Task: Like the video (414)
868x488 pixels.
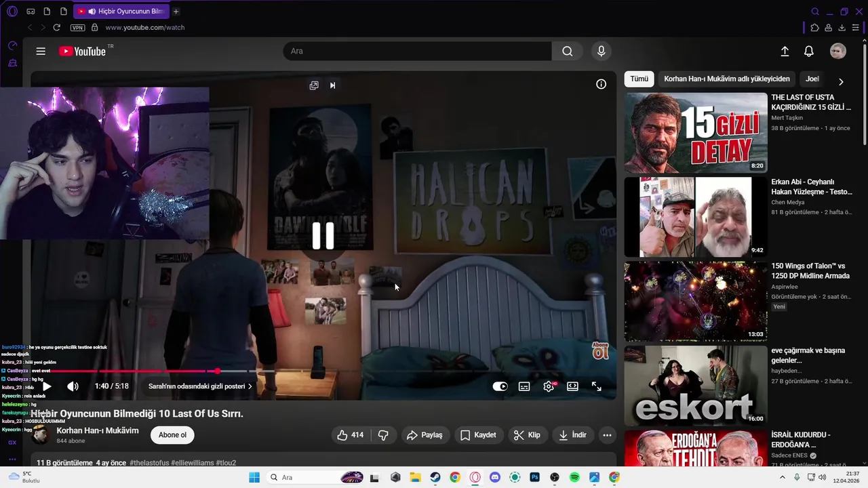Action: click(351, 435)
